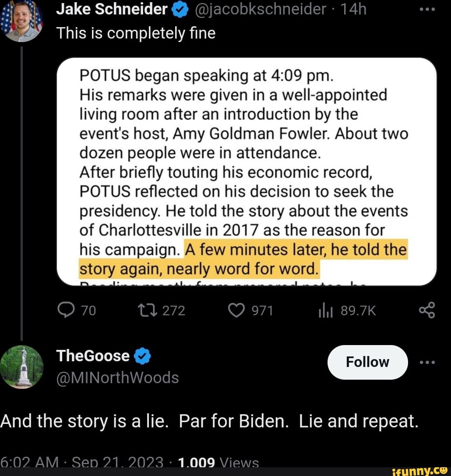
Task: Click TheGoose blue verified checkmark
Action: (142, 356)
